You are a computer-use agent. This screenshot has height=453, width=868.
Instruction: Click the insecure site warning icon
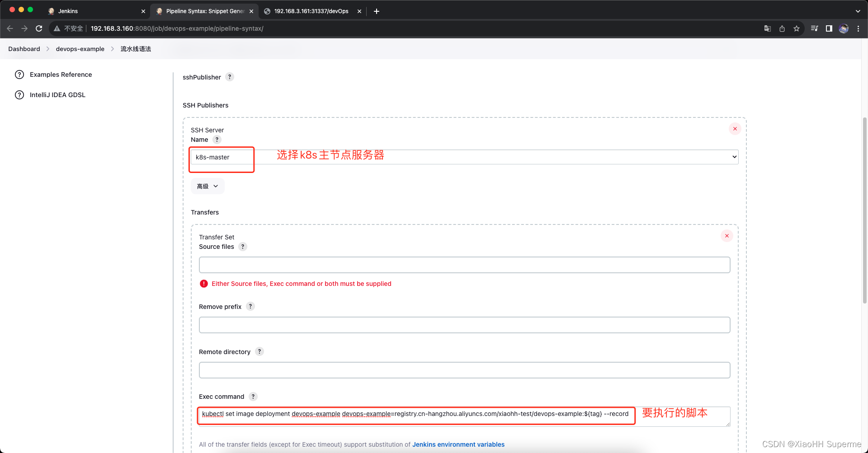point(57,28)
